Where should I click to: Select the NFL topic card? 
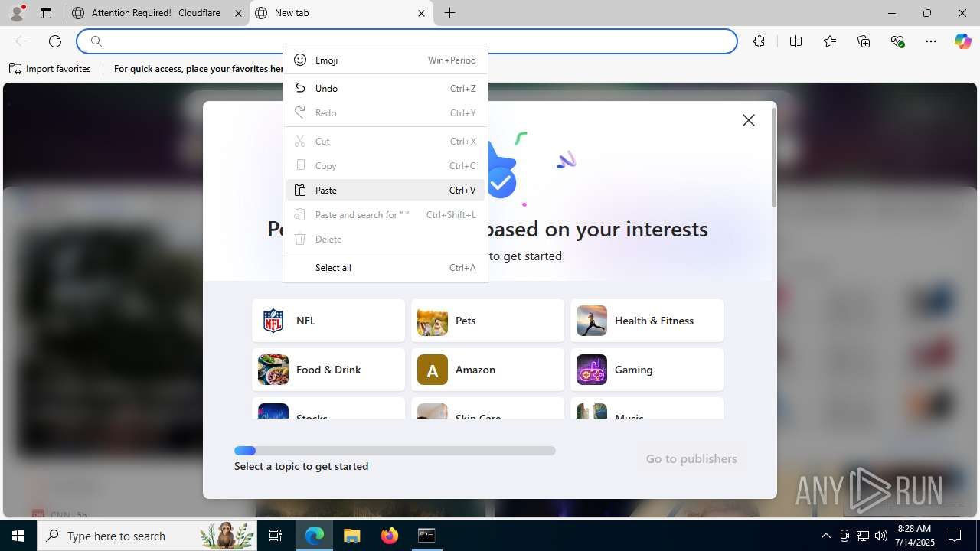click(328, 321)
